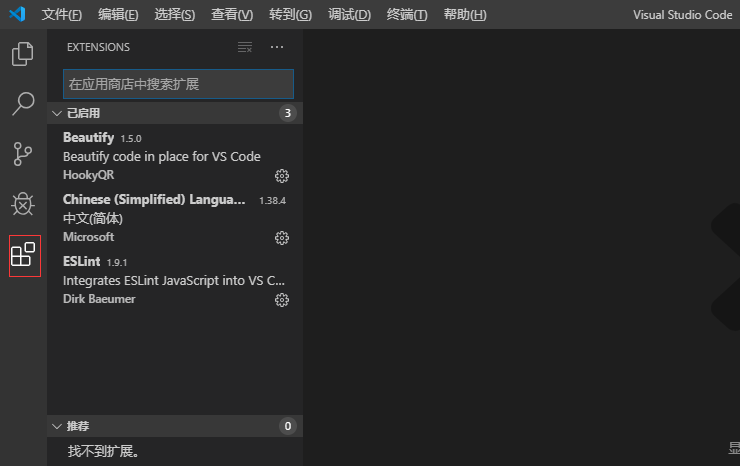The height and width of the screenshot is (466, 740).
Task: Open the Source Control view icon
Action: (23, 154)
